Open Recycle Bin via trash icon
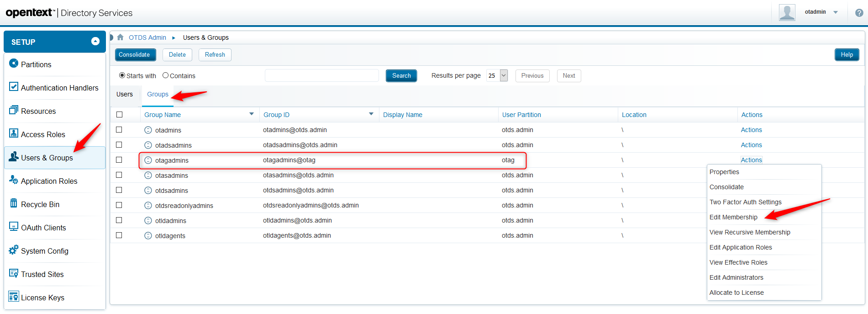This screenshot has width=868, height=314. click(14, 203)
